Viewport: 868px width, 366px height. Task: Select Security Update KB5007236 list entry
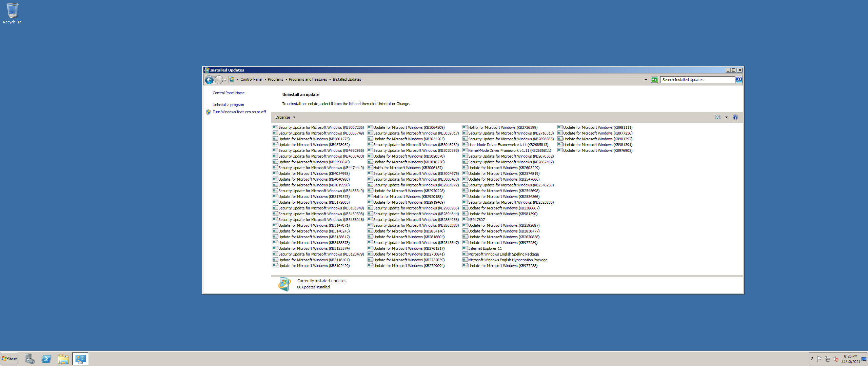pyautogui.click(x=320, y=127)
